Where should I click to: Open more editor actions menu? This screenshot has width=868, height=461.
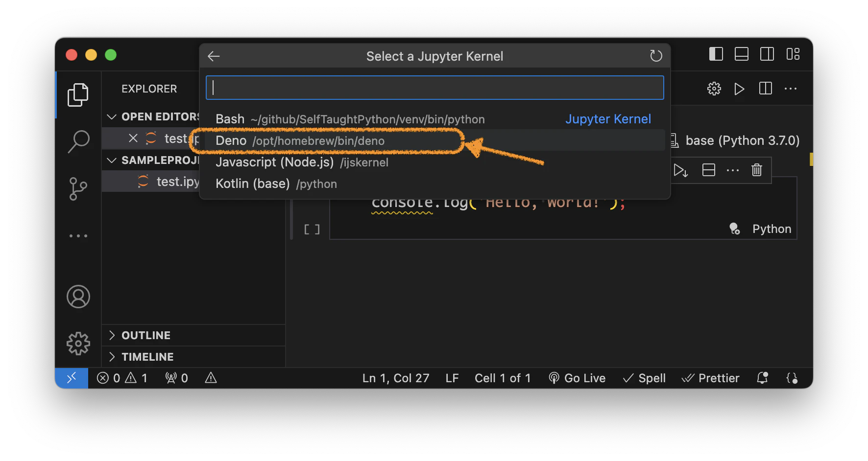[791, 89]
